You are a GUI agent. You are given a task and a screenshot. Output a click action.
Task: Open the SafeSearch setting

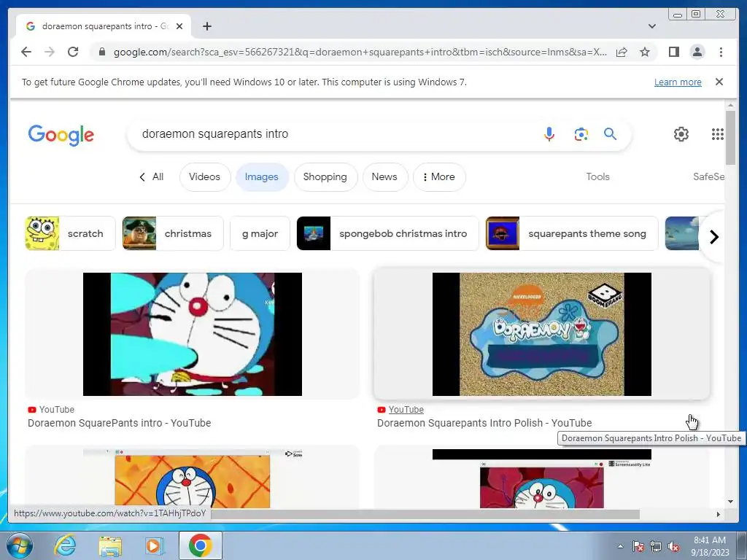click(x=708, y=176)
